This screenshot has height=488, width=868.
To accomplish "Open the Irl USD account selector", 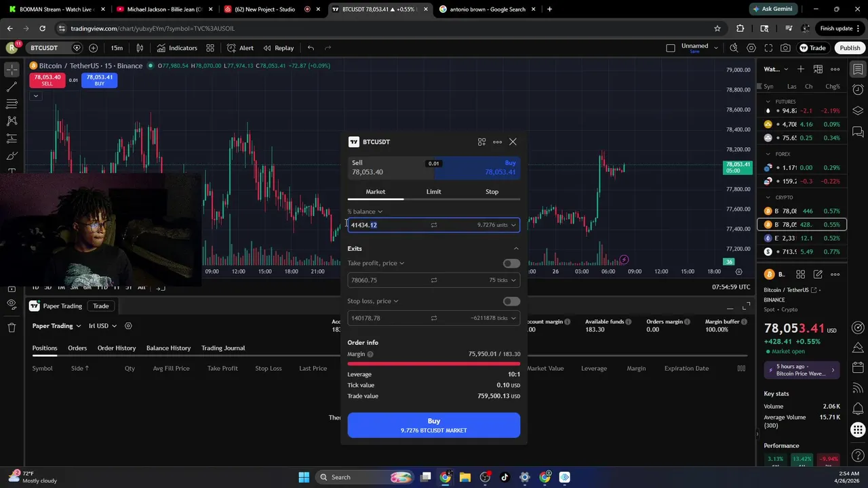I will 102,326.
